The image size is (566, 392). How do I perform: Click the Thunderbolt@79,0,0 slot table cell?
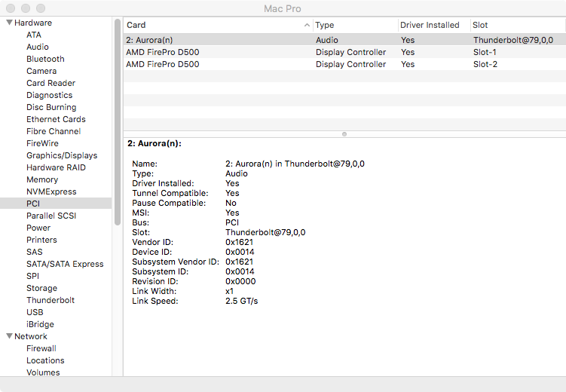[513, 40]
